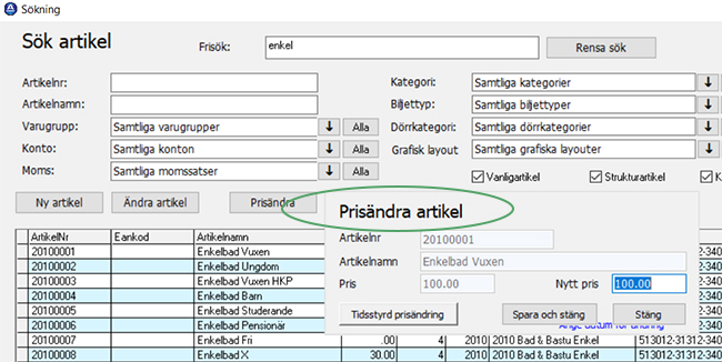This screenshot has width=722, height=362.
Task: Click the Samtliga momssatser combo box
Action: click(x=214, y=171)
